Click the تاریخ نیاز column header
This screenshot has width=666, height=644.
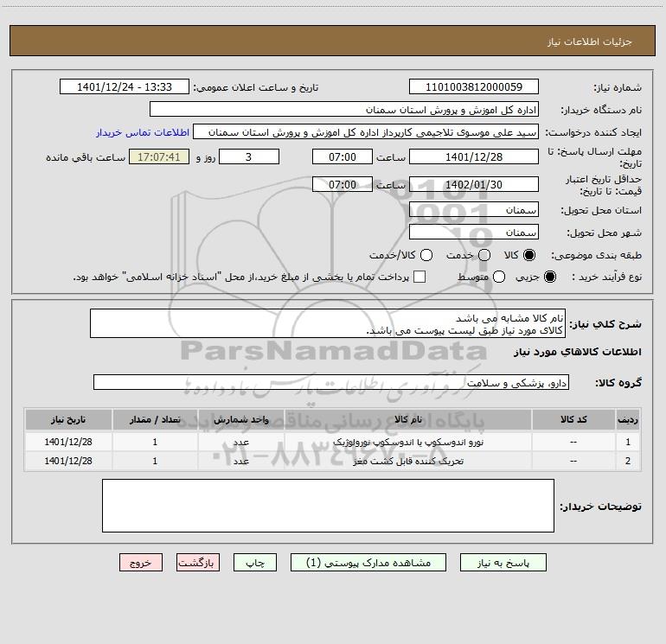point(68,419)
